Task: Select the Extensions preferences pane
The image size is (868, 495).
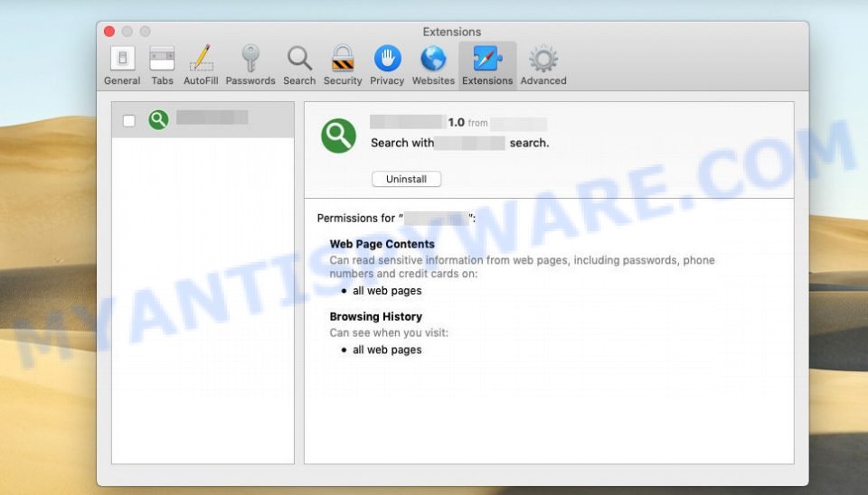Action: coord(487,65)
